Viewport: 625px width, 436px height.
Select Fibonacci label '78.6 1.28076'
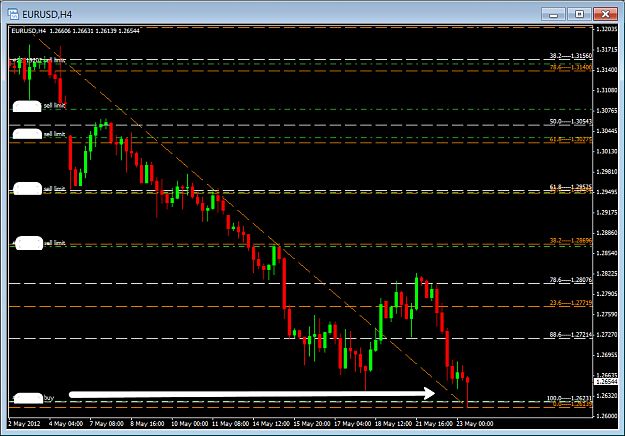(571, 280)
